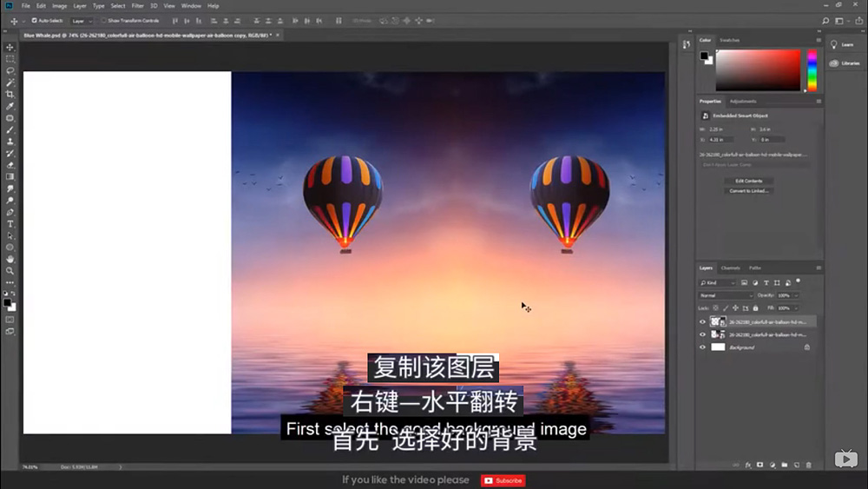Create a new group folder icon
The height and width of the screenshot is (489, 868).
[785, 466]
